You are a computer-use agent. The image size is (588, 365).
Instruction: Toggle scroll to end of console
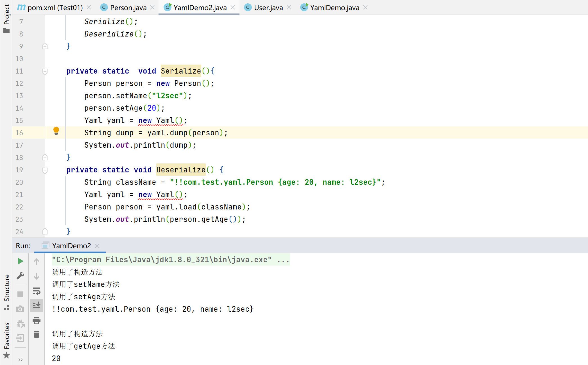pos(37,305)
